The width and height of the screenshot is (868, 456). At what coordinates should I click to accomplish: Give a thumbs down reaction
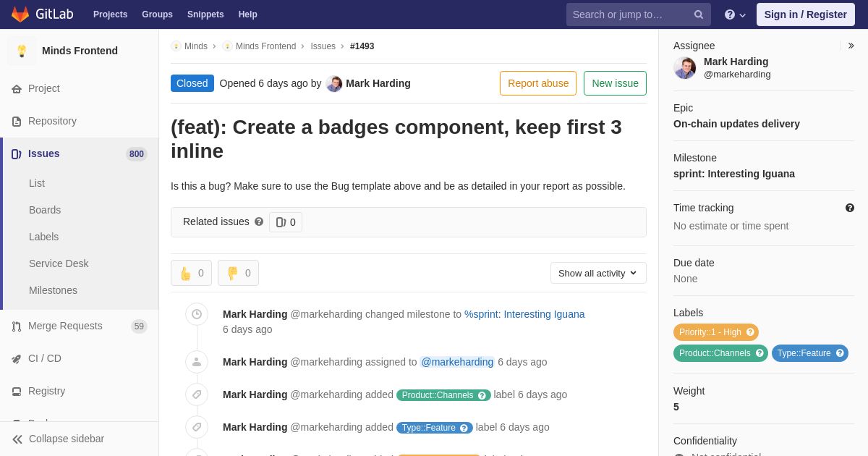[238, 273]
